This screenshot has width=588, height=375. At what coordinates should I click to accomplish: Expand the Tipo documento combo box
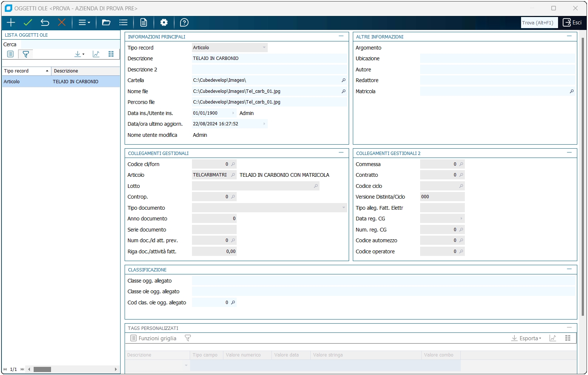coord(344,208)
